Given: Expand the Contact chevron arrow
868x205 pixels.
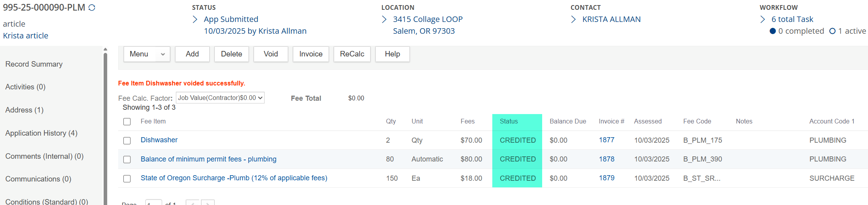Looking at the screenshot, I should coord(574,19).
